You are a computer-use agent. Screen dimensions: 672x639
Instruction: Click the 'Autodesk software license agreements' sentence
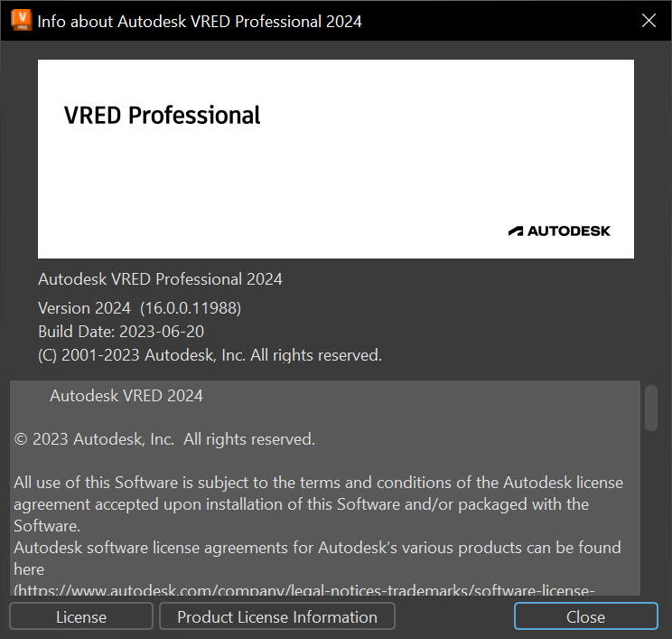click(x=317, y=548)
